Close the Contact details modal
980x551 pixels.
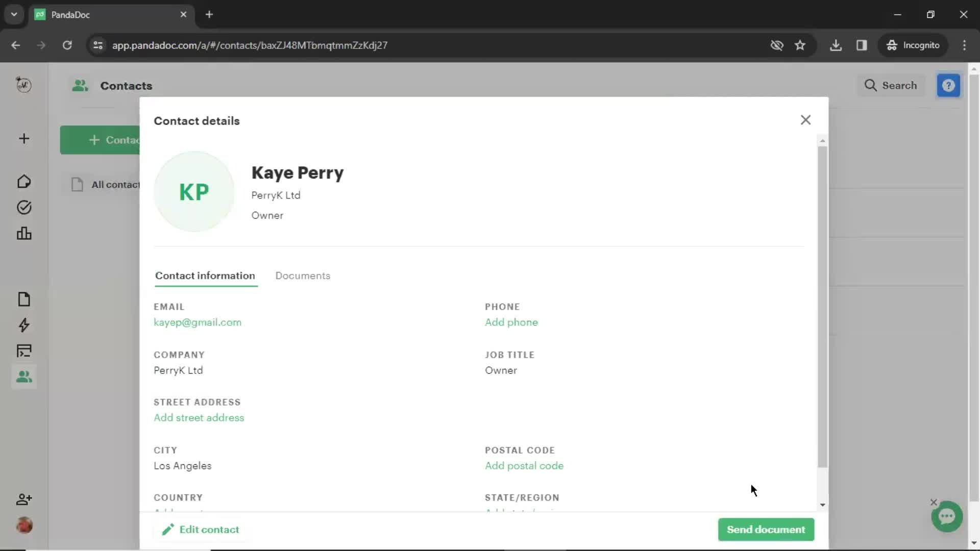click(805, 120)
